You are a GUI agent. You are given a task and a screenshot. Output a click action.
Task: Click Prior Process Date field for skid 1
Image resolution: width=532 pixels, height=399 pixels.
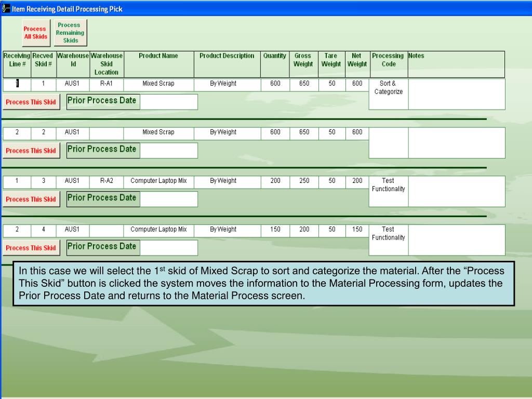pyautogui.click(x=169, y=102)
